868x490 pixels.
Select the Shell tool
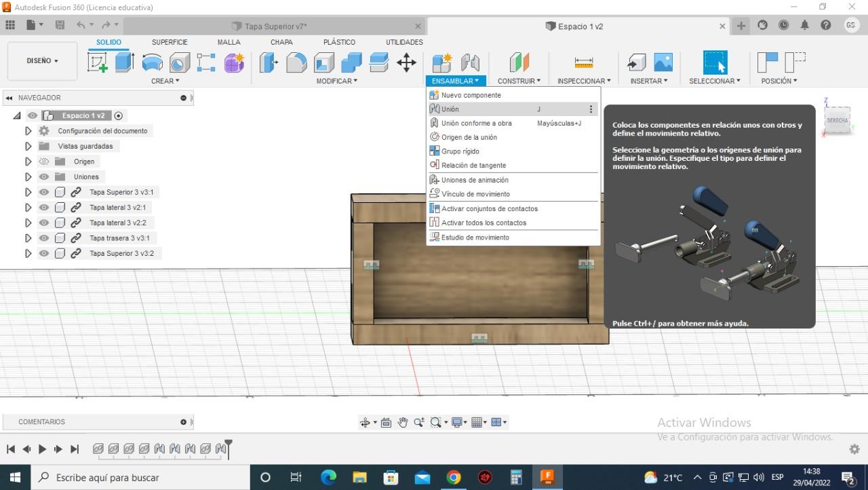pos(323,62)
